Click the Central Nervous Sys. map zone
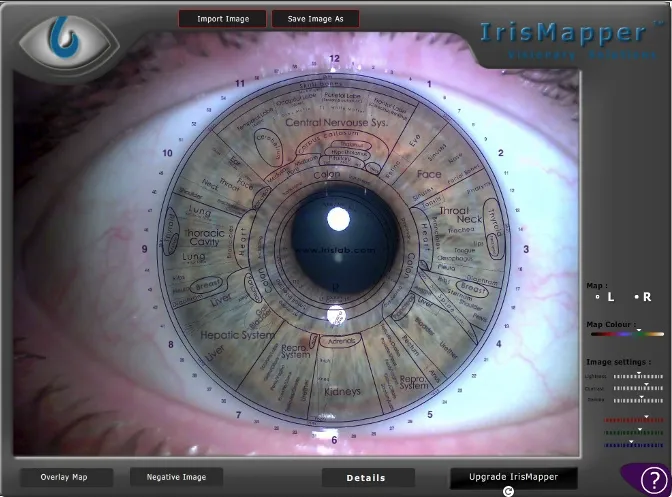Screen dimensions: 672x497 click(x=336, y=123)
